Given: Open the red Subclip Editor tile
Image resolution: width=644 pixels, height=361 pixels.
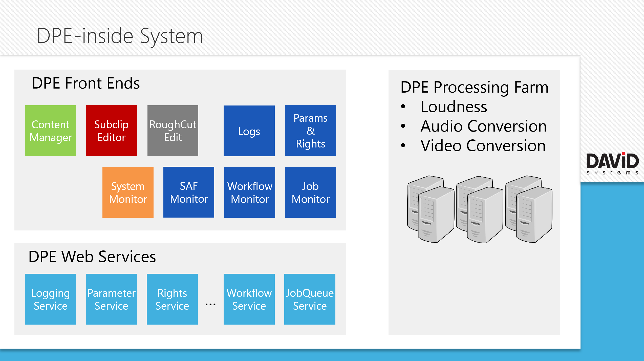Looking at the screenshot, I should click(111, 131).
